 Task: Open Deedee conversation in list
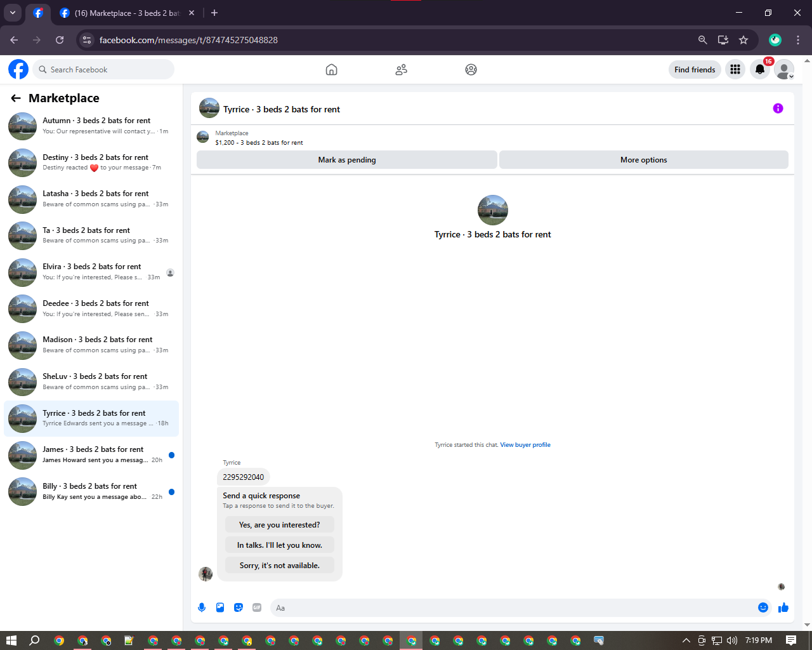point(91,308)
